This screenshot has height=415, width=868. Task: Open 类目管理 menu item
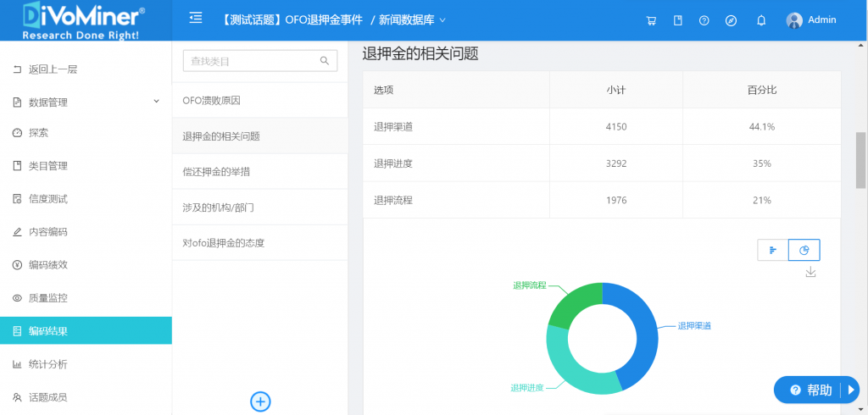[86, 165]
